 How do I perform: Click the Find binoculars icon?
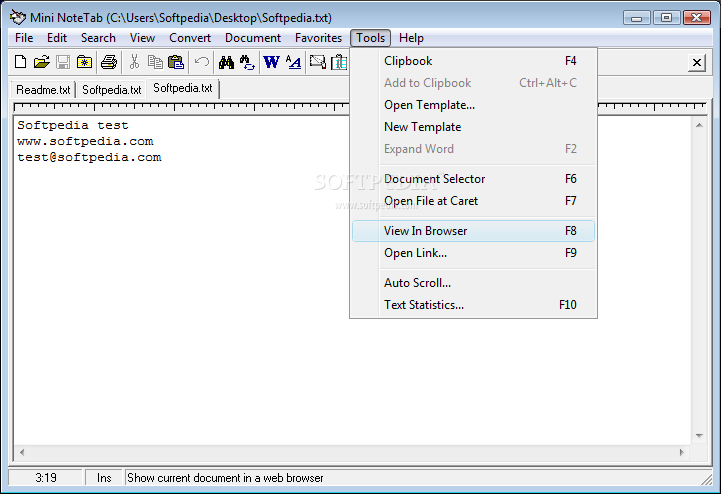(x=226, y=62)
